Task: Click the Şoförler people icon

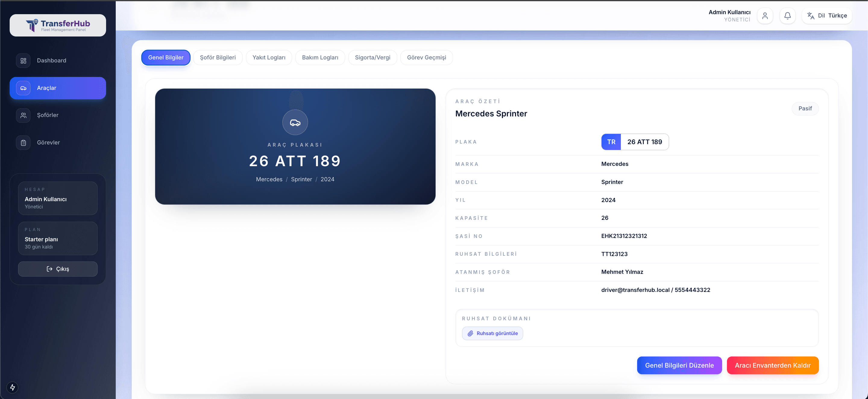Action: tap(23, 115)
